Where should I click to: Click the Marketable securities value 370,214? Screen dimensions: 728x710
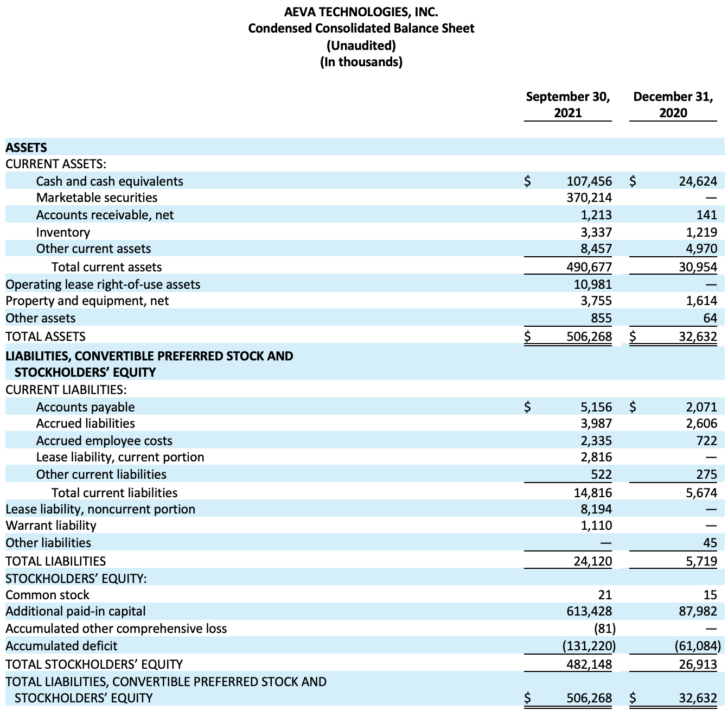click(590, 198)
